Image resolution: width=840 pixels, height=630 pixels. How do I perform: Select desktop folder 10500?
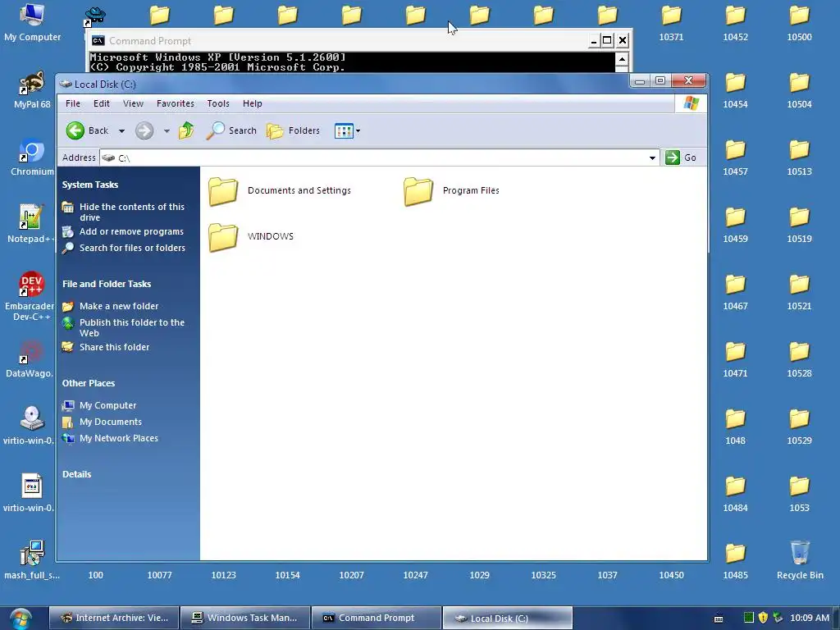799,22
